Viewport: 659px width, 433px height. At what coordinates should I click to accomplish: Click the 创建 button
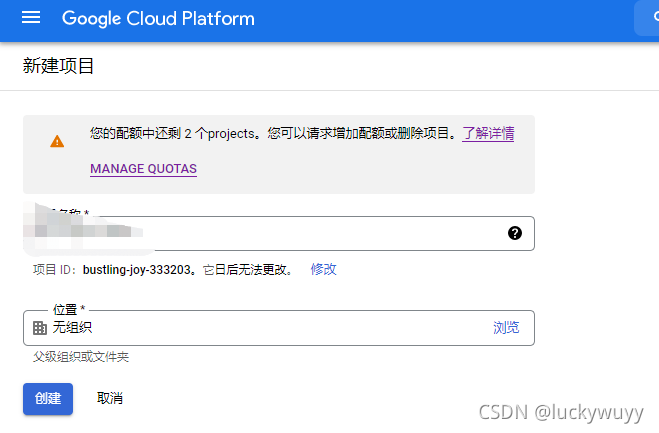pos(48,399)
